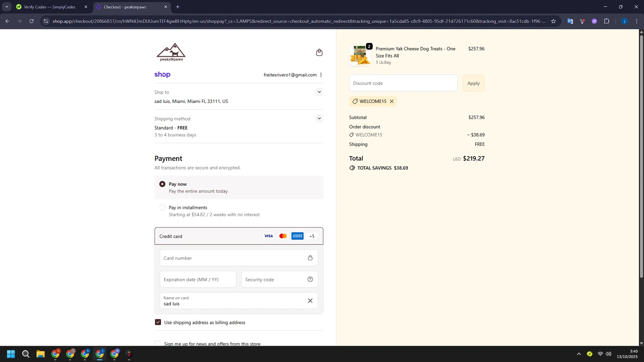
Task: Click the Shop pay logo
Action: (x=162, y=75)
